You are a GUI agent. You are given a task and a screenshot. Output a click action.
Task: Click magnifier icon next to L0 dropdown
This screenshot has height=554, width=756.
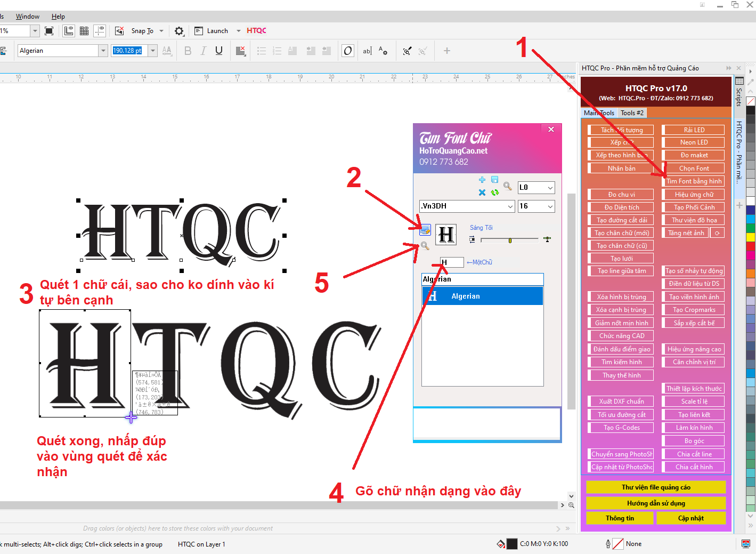[508, 186]
